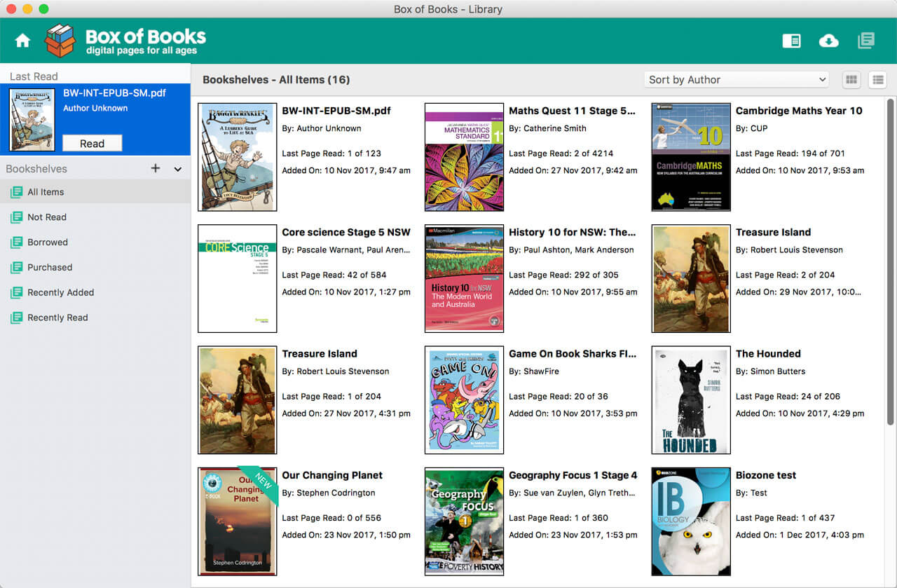
Task: Add a new bookshelf with plus icon
Action: (x=156, y=168)
